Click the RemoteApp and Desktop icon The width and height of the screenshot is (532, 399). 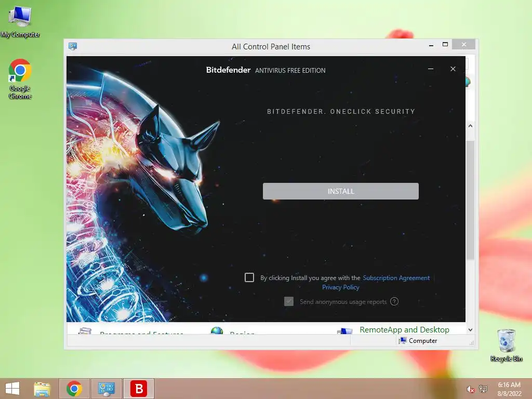(345, 331)
